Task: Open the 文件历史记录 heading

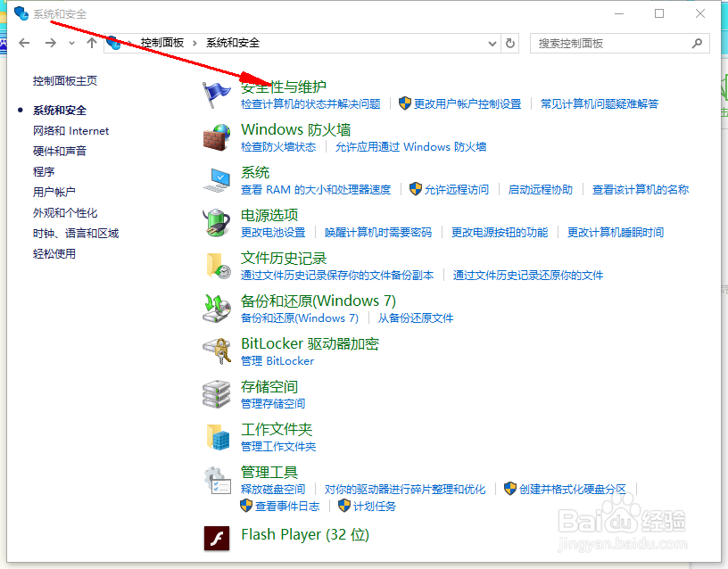Action: (x=284, y=258)
